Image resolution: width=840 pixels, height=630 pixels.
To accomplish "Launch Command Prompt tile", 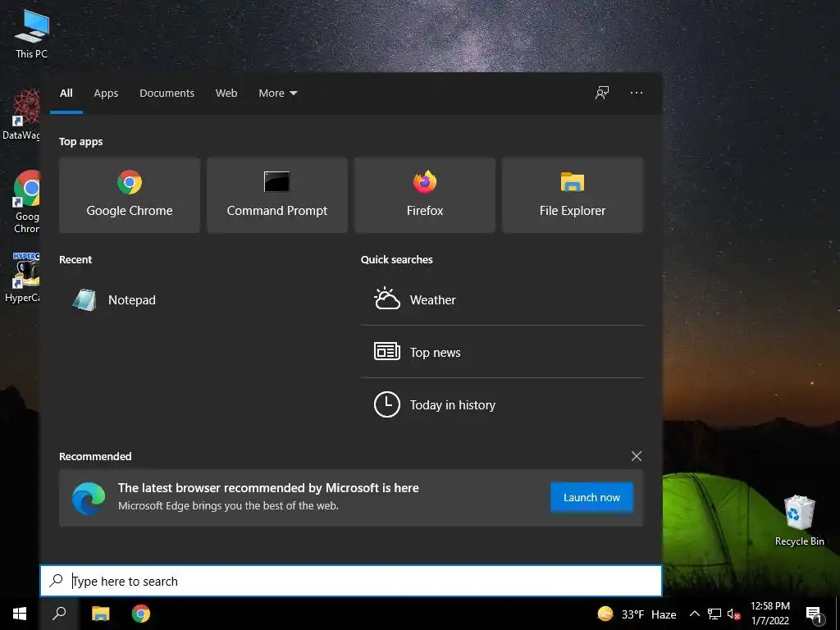I will 277,195.
